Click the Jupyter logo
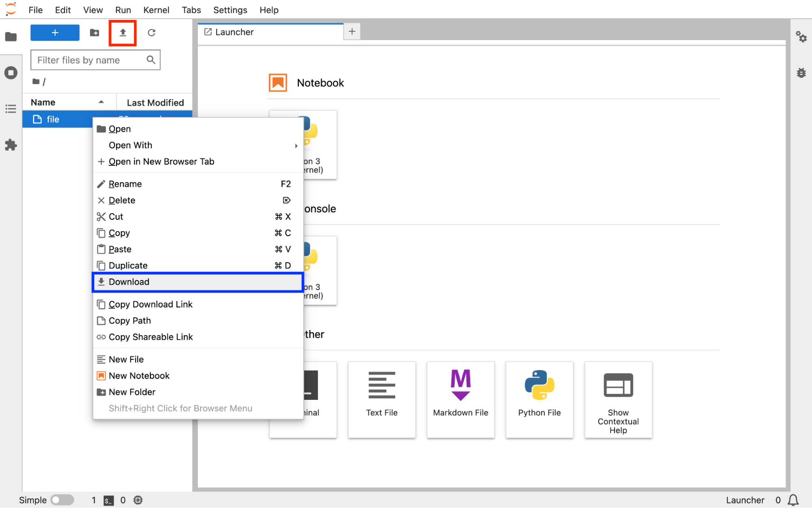The image size is (812, 508). point(11,9)
